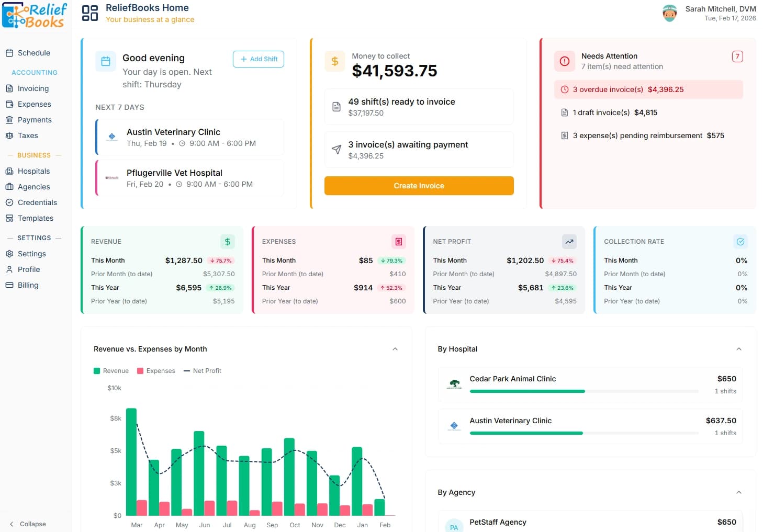This screenshot has width=763, height=532.
Task: Open the Credentials icon under Business
Action: tap(9, 202)
